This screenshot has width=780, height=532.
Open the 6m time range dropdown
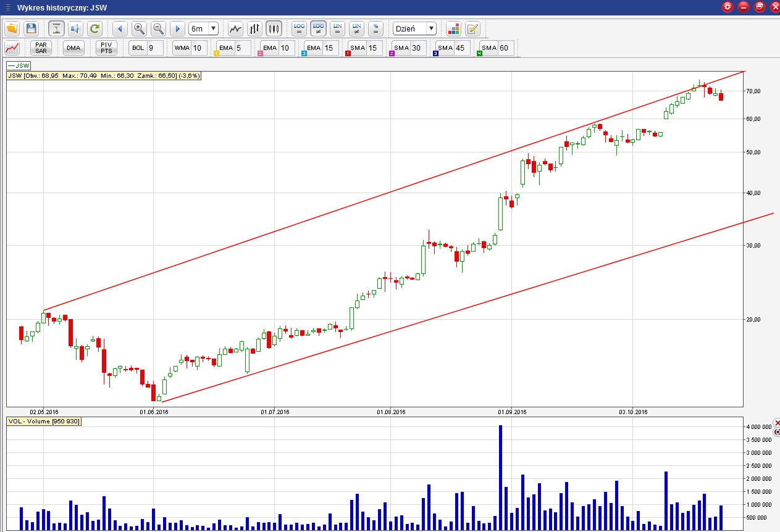tap(204, 28)
